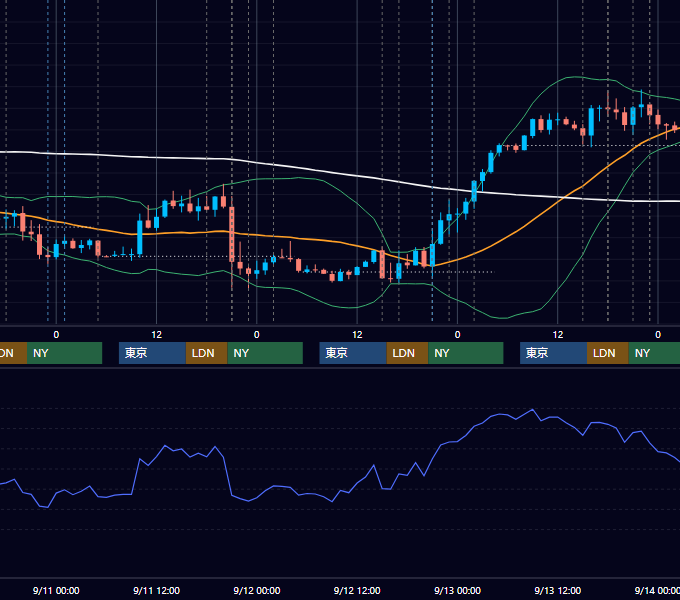Click the 9/13 00:00 date label
Image resolution: width=680 pixels, height=600 pixels.
[458, 590]
